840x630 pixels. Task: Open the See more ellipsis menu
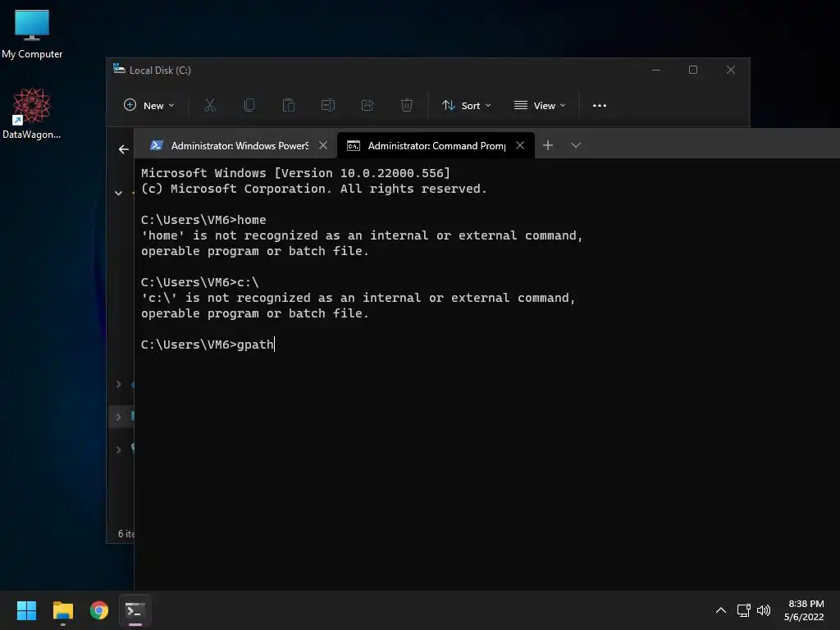tap(600, 106)
